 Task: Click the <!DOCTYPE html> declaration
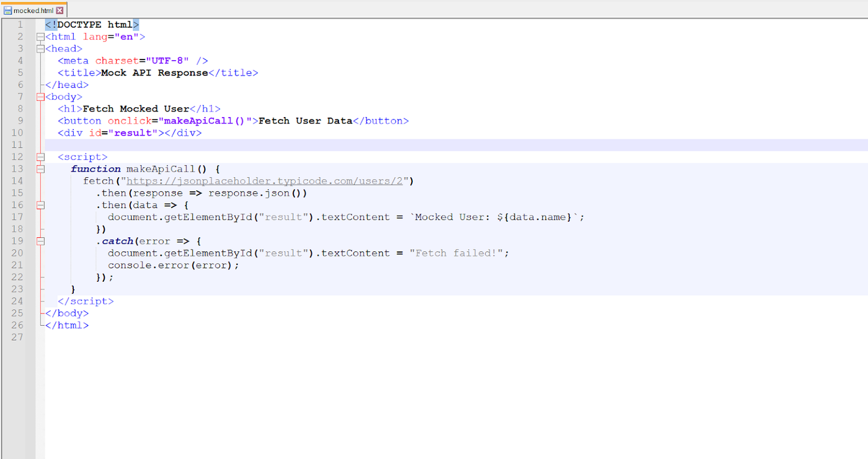pos(92,25)
